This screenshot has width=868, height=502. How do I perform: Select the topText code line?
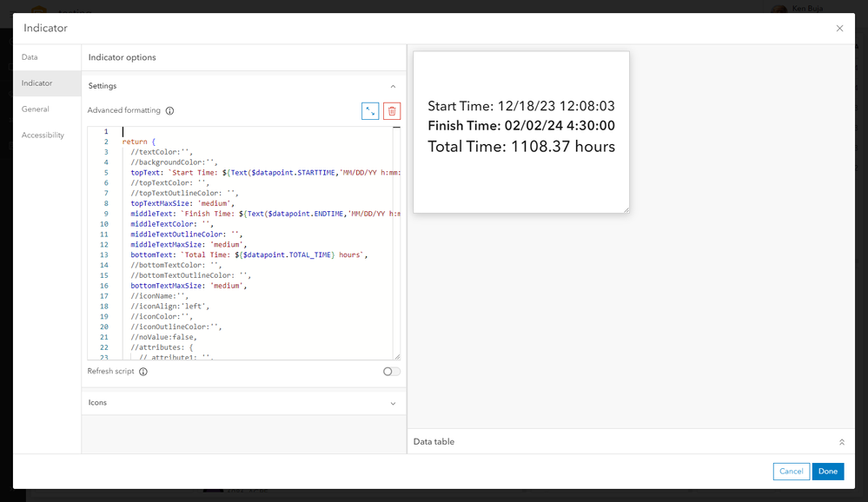click(x=265, y=173)
